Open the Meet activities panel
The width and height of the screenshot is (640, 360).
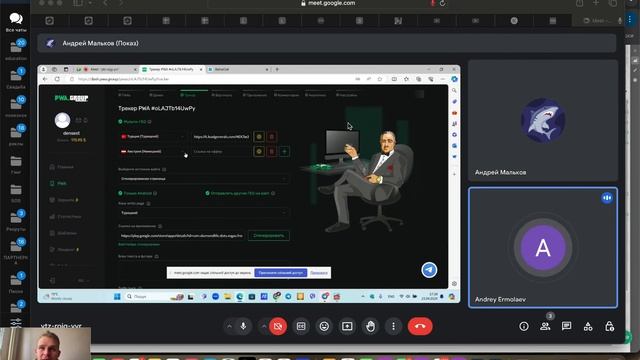click(x=588, y=326)
